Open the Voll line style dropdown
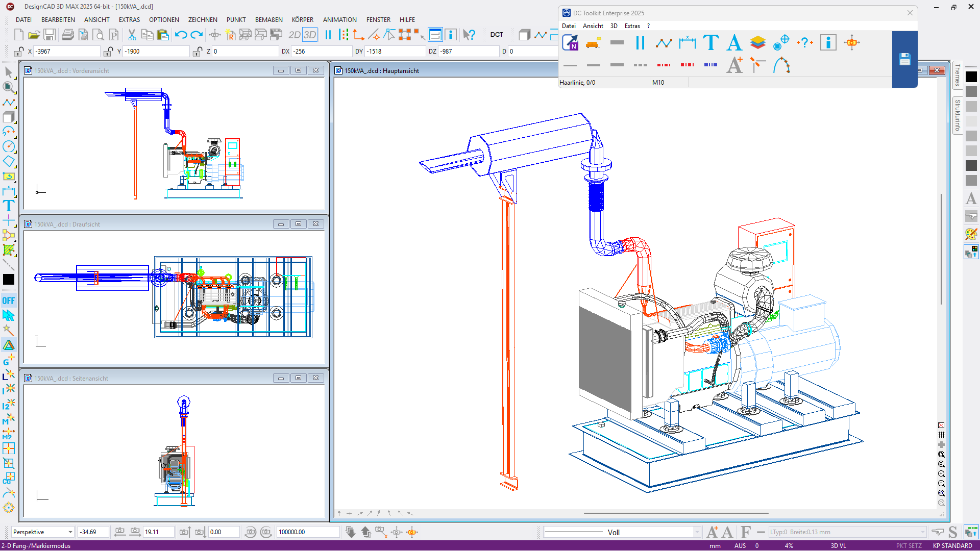This screenshot has width=980, height=551. pyautogui.click(x=697, y=532)
